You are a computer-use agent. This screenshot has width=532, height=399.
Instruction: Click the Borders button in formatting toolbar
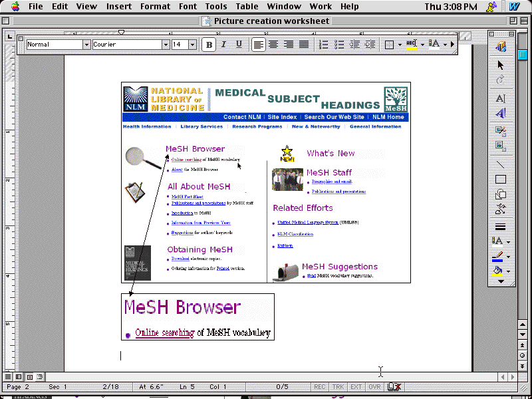click(389, 45)
